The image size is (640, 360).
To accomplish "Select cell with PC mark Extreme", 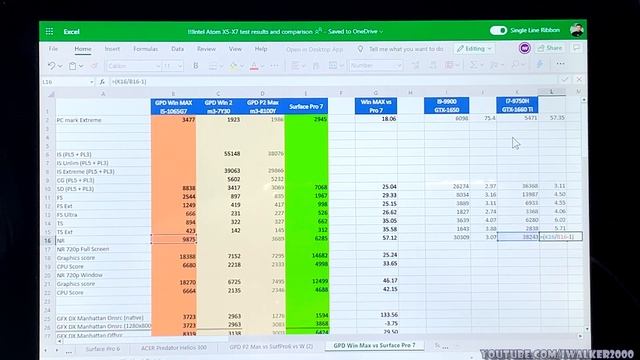I will (103, 120).
